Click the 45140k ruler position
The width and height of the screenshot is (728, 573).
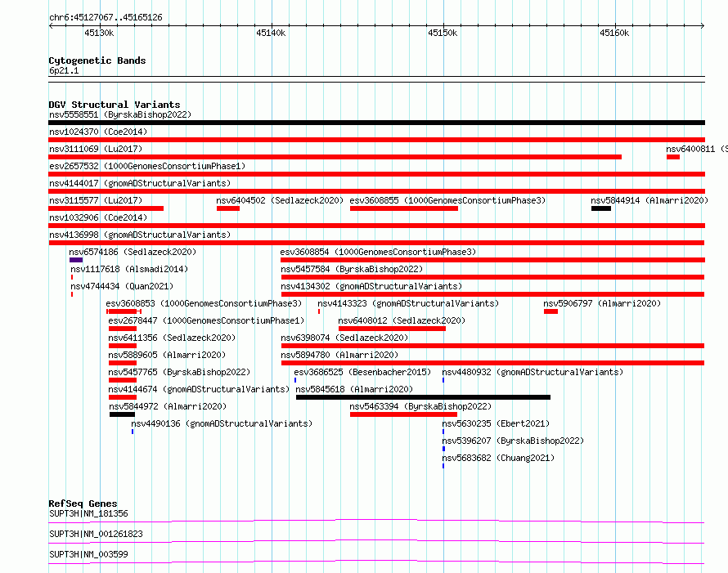point(271,33)
